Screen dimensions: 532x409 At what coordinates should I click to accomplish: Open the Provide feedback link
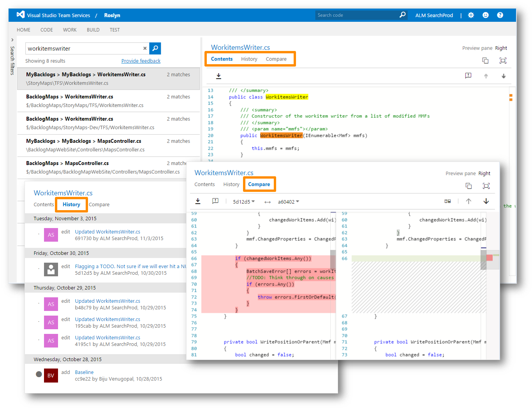coord(141,61)
